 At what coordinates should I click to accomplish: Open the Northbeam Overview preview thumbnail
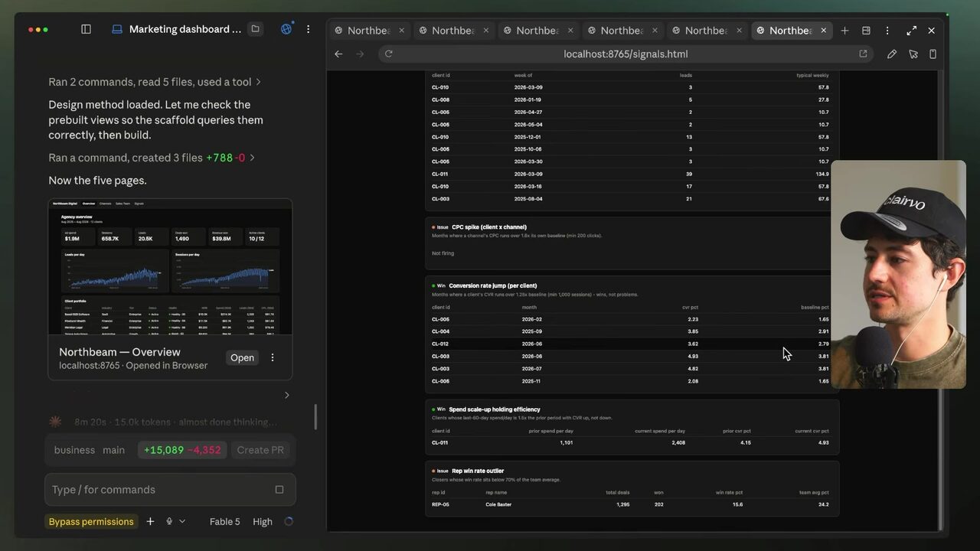170,266
